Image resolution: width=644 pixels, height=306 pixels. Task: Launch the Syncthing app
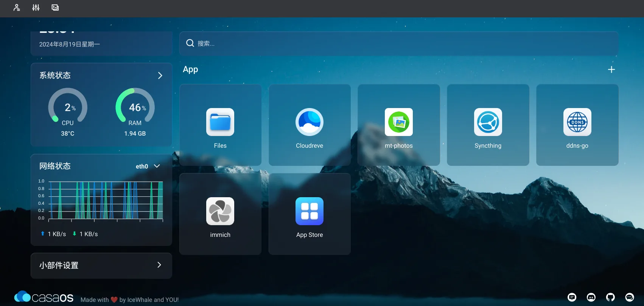(488, 125)
